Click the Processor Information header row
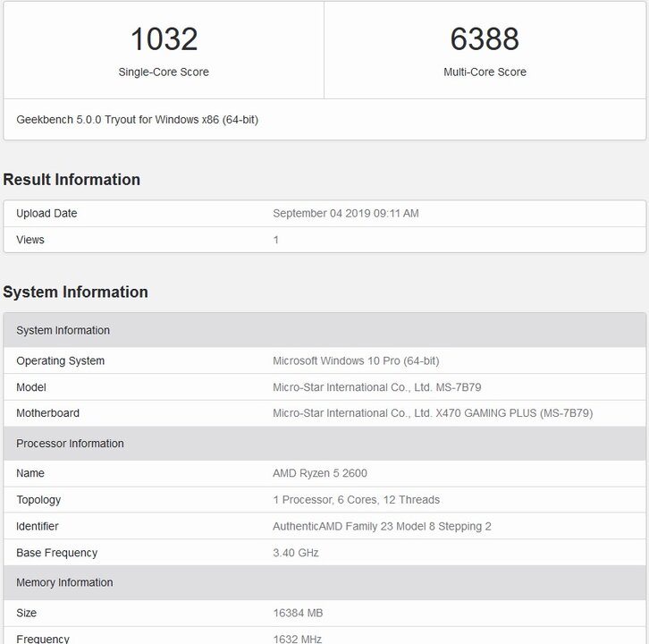Viewport: 649px width, 644px height. pos(324,443)
